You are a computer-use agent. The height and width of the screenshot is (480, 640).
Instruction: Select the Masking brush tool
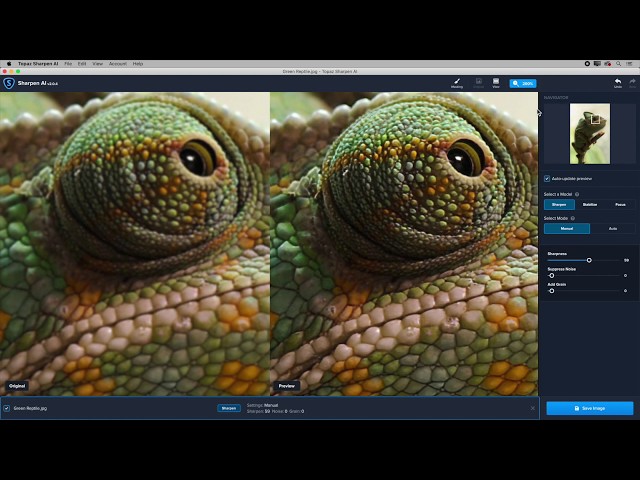[457, 83]
